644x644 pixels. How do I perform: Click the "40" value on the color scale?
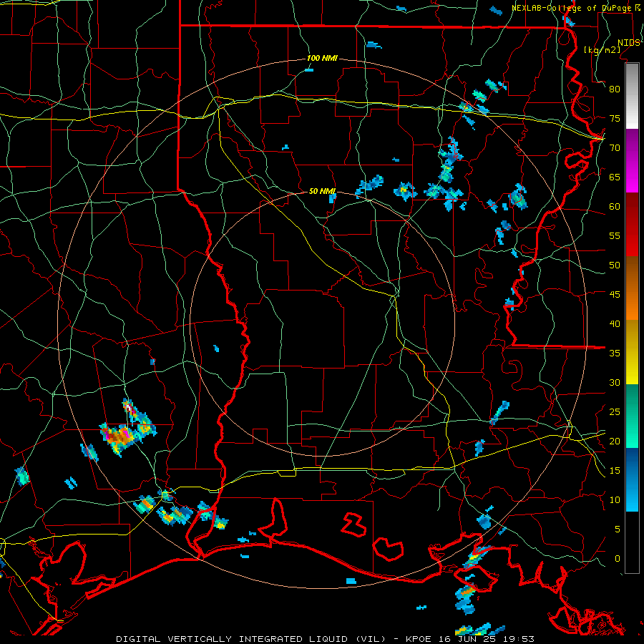[x=615, y=323]
